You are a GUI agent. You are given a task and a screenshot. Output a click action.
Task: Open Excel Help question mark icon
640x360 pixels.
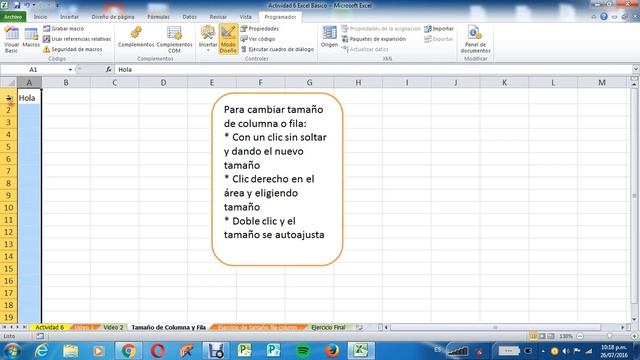[604, 17]
